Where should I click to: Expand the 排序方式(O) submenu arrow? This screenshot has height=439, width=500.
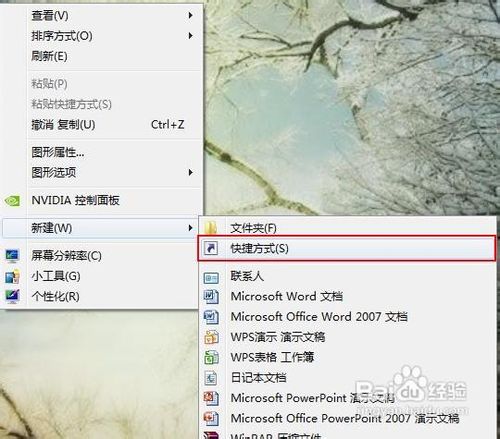pos(190,35)
